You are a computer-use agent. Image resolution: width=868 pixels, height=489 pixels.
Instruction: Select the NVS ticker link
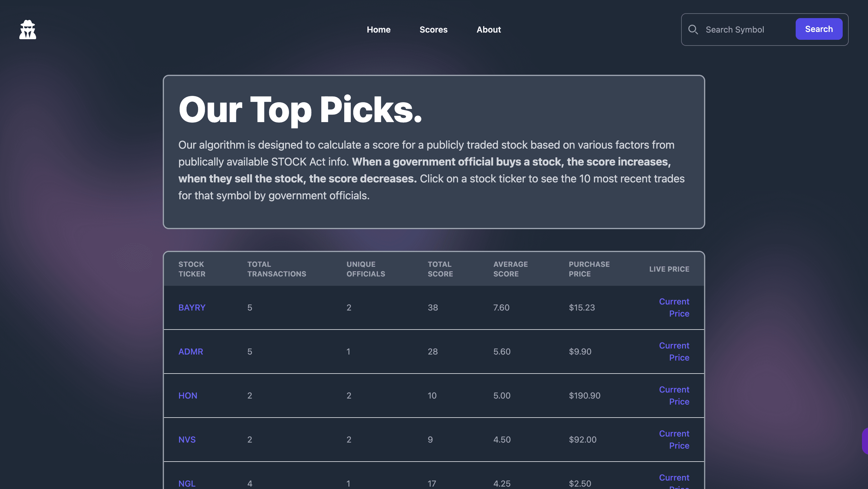point(187,440)
